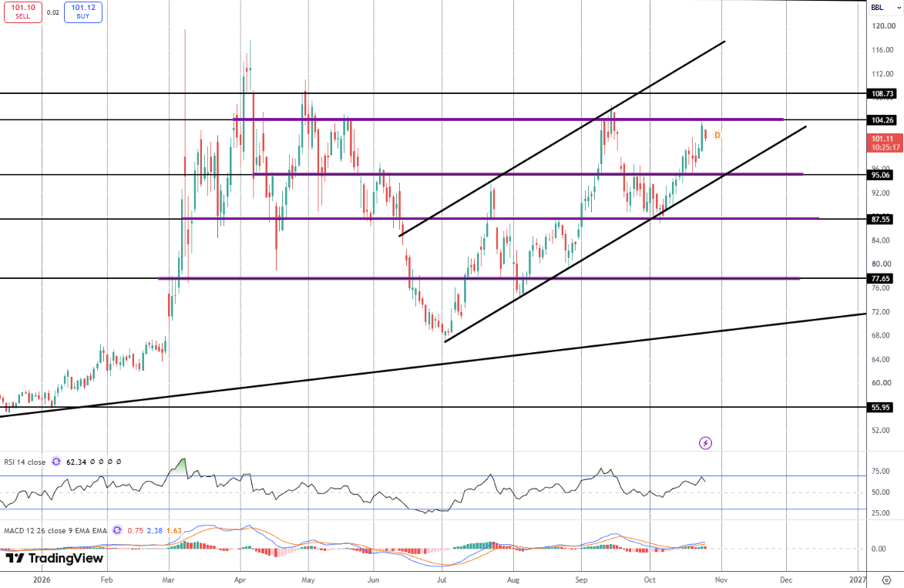This screenshot has height=588, width=904.
Task: Select the 104.26 price line label
Action: pos(882,120)
